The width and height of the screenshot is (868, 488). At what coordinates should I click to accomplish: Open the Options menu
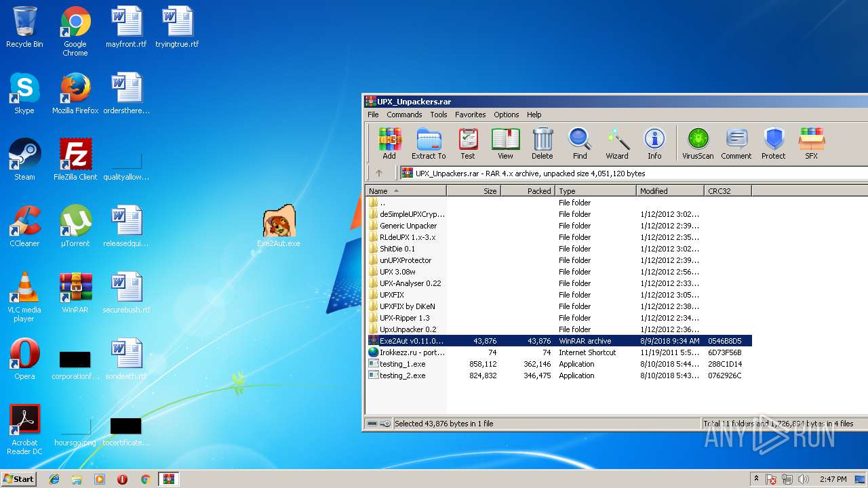pyautogui.click(x=506, y=115)
